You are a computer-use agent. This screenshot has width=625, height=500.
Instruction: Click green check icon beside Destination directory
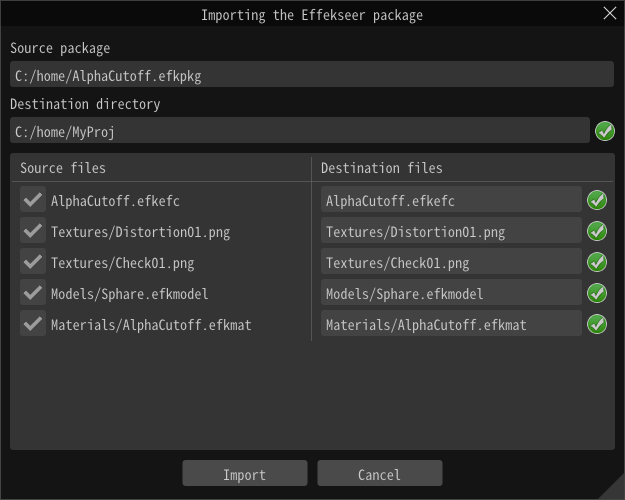(605, 131)
